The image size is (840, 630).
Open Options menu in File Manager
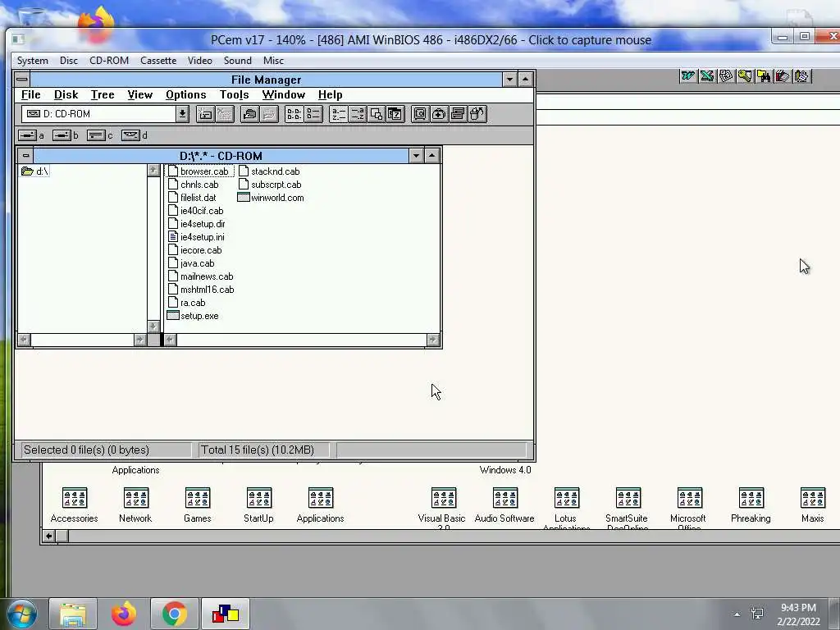tap(186, 95)
